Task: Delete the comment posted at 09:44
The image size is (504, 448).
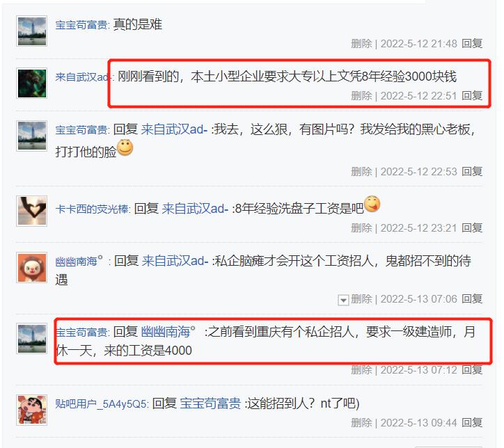Action: [361, 423]
